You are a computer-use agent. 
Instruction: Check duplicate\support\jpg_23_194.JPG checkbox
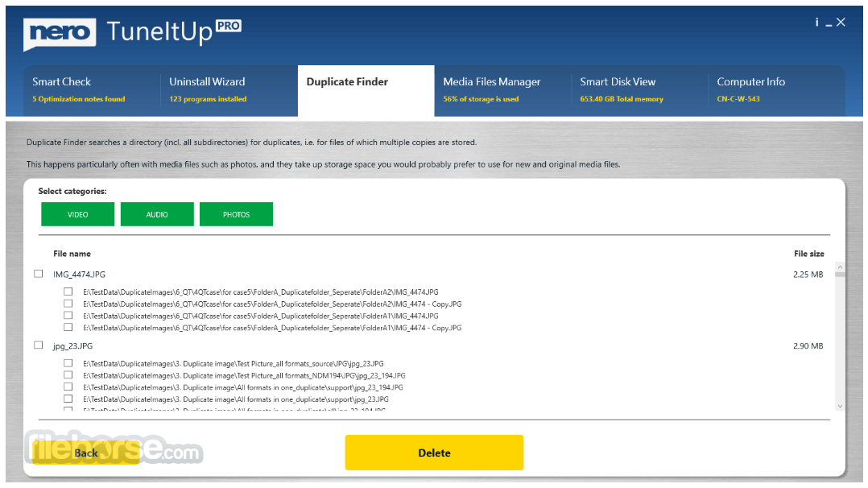[x=68, y=387]
